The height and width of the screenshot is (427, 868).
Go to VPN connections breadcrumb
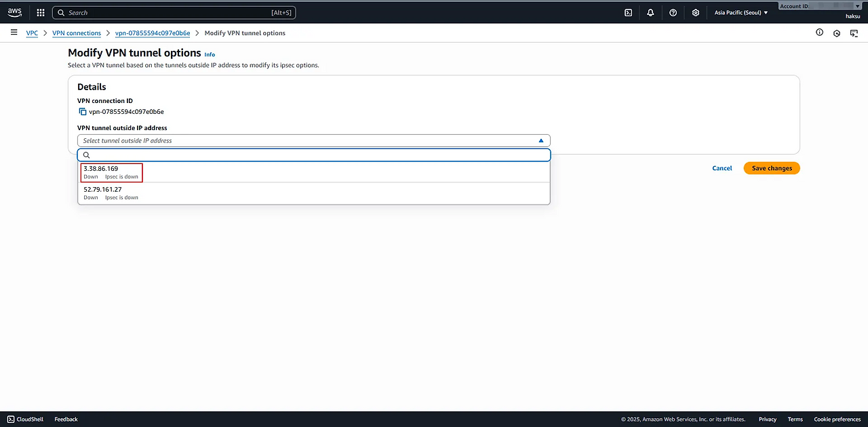coord(77,33)
